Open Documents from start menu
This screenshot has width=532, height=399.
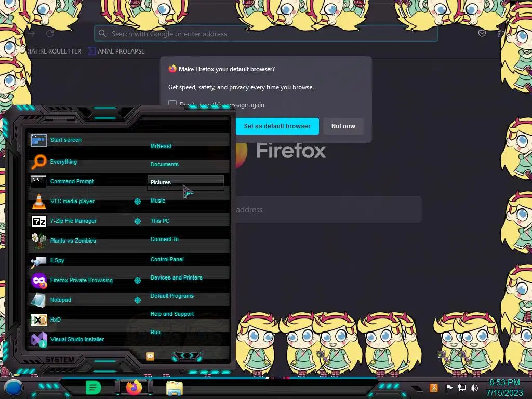(164, 164)
